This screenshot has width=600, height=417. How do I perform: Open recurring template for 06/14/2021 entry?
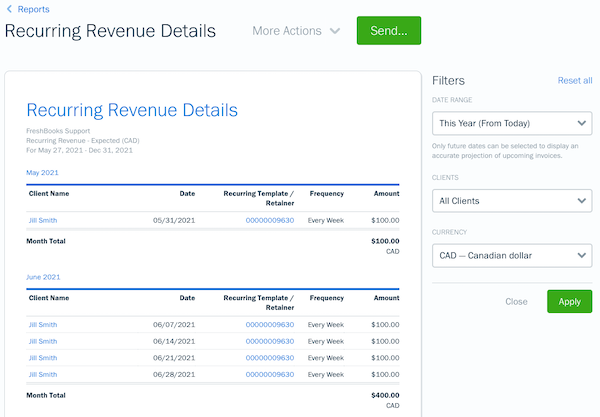pos(269,341)
